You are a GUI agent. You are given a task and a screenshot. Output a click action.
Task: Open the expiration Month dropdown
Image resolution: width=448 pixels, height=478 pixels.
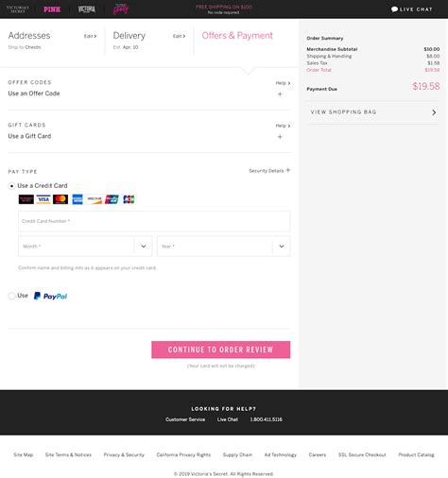pos(85,246)
